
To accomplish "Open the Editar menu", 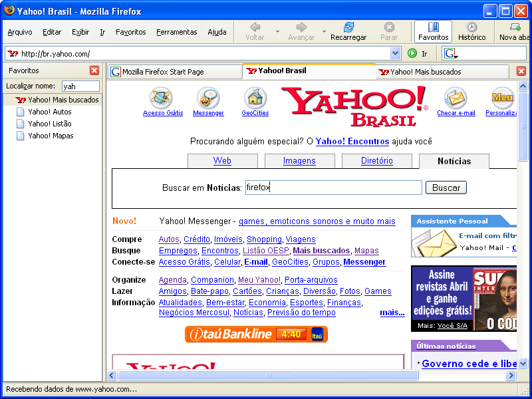I will point(52,32).
